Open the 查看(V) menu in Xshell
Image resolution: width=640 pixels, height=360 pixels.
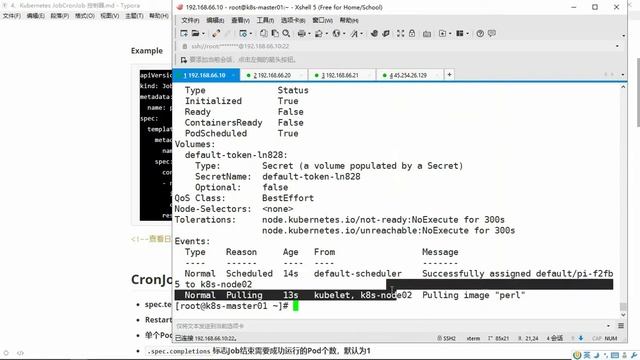(x=240, y=20)
